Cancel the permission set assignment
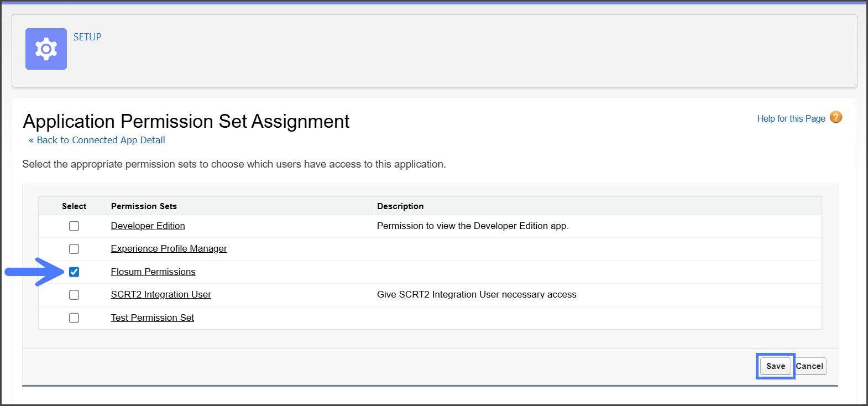The height and width of the screenshot is (406, 868). coord(810,366)
